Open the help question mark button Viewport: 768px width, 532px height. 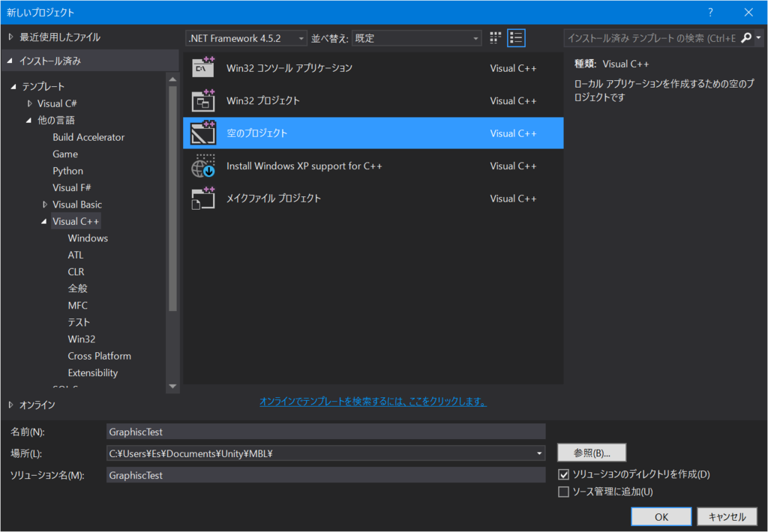click(710, 12)
